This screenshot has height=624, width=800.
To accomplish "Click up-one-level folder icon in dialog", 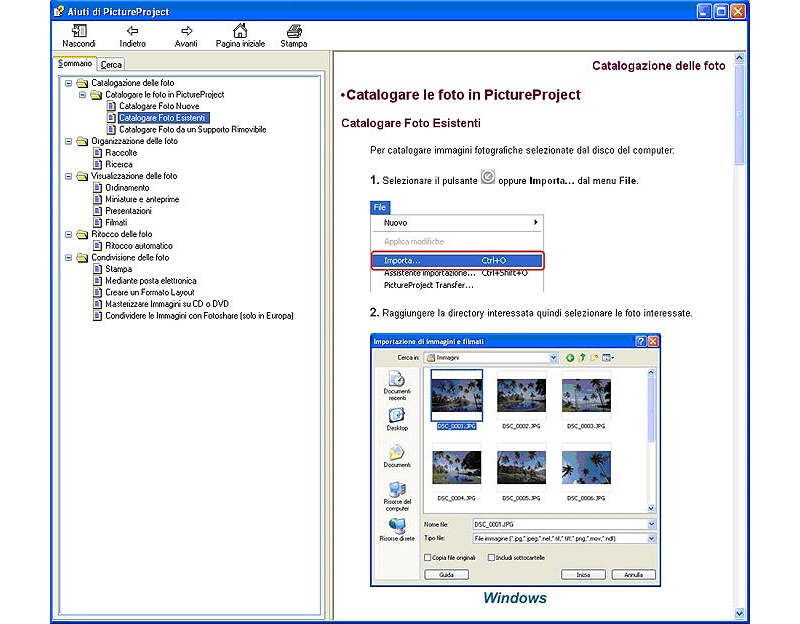I will coord(582,358).
